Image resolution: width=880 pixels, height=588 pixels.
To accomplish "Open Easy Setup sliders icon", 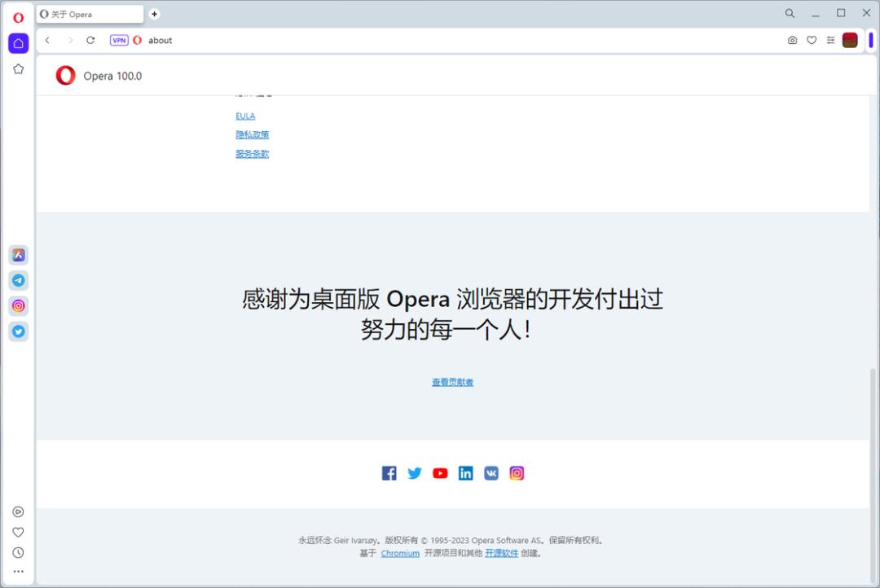I will pos(830,40).
